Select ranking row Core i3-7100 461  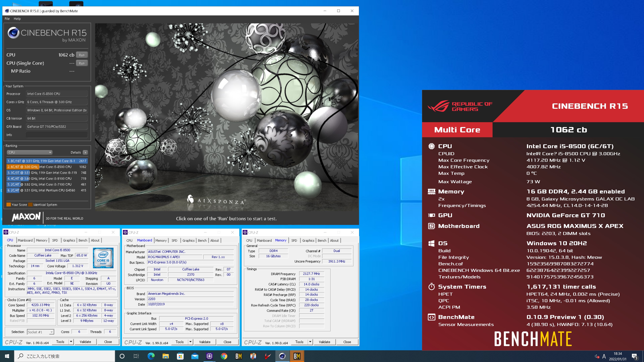[47, 185]
